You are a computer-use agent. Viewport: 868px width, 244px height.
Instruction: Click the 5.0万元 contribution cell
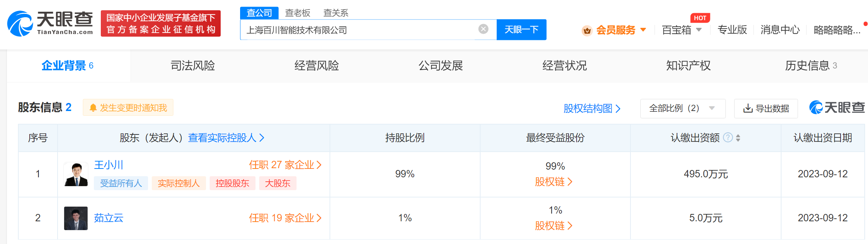[x=706, y=218]
